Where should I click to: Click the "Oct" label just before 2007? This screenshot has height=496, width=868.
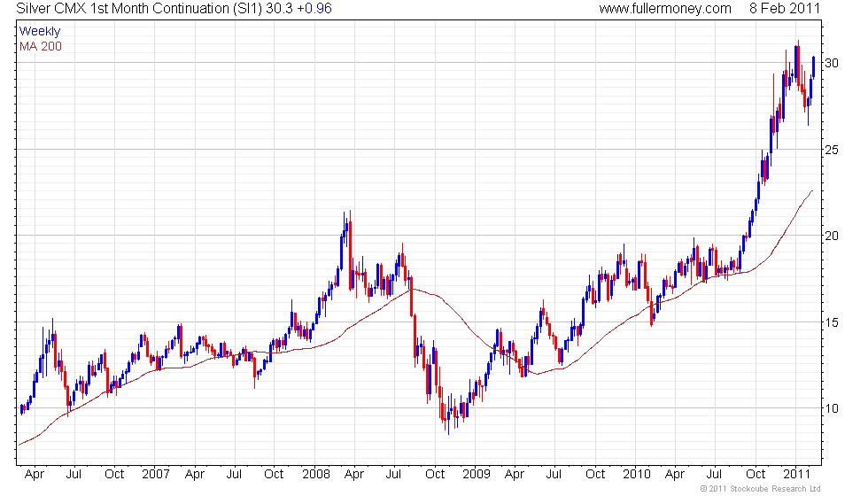pos(114,474)
